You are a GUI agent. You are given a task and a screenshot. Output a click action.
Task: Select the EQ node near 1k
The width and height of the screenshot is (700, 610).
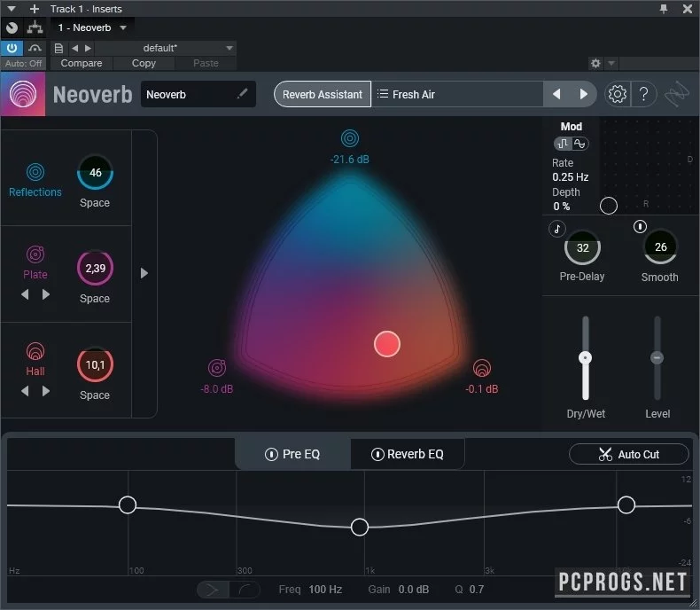[360, 528]
